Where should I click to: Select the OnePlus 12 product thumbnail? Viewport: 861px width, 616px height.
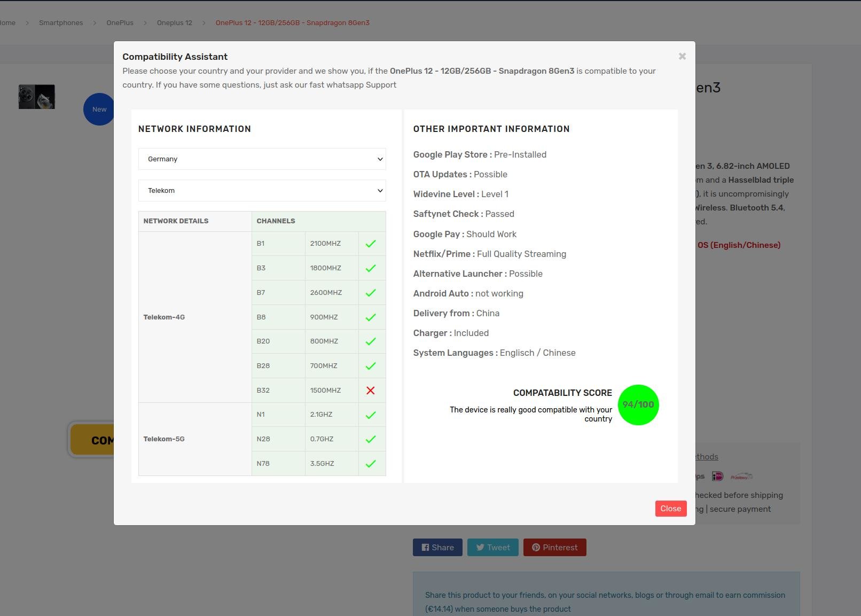coord(37,97)
